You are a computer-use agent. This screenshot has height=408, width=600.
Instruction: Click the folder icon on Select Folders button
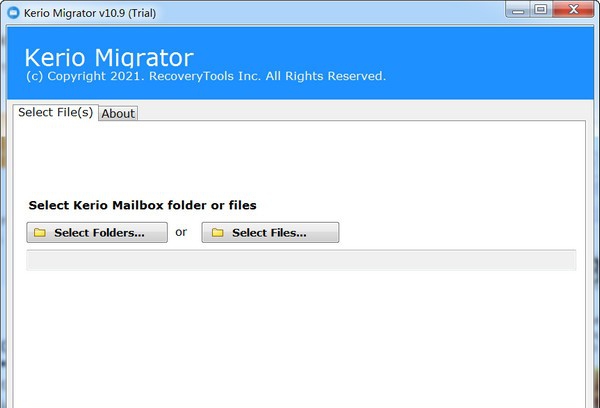[x=40, y=233]
